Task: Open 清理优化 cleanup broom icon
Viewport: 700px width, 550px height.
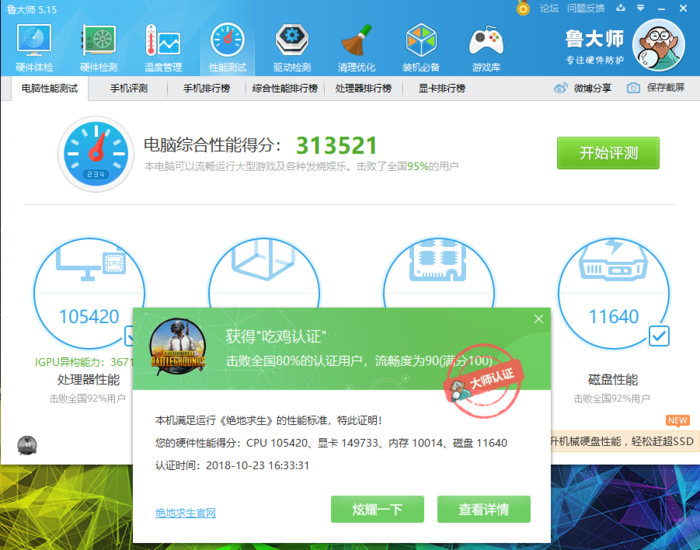Action: pos(356,48)
